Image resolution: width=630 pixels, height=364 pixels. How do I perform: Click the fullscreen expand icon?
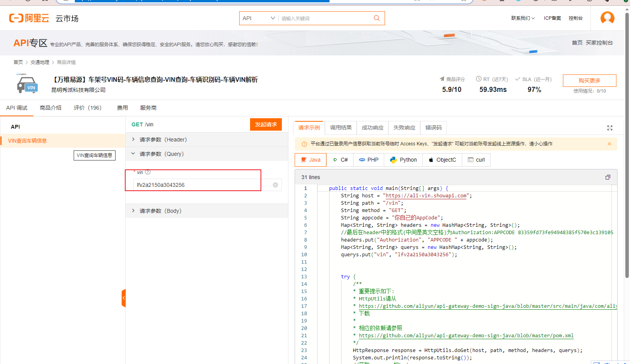click(610, 128)
